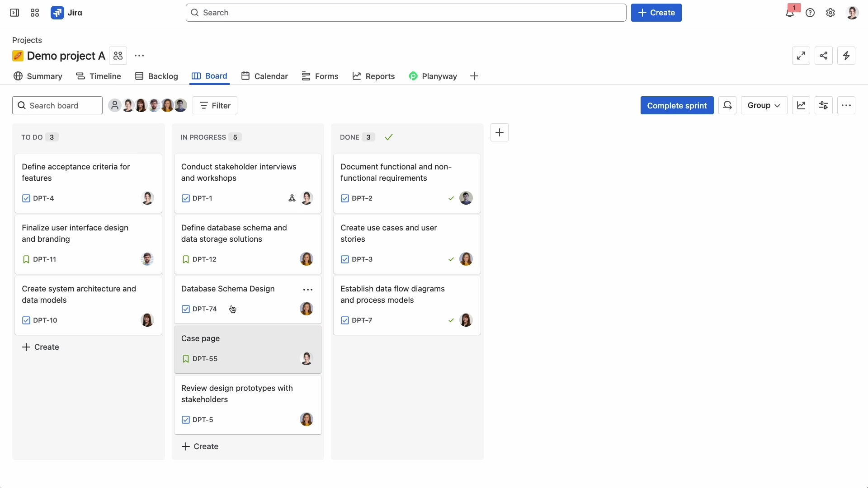Click DPT-4 task type checkbox icon
Screen dimensions: 868x488
pyautogui.click(x=26, y=198)
